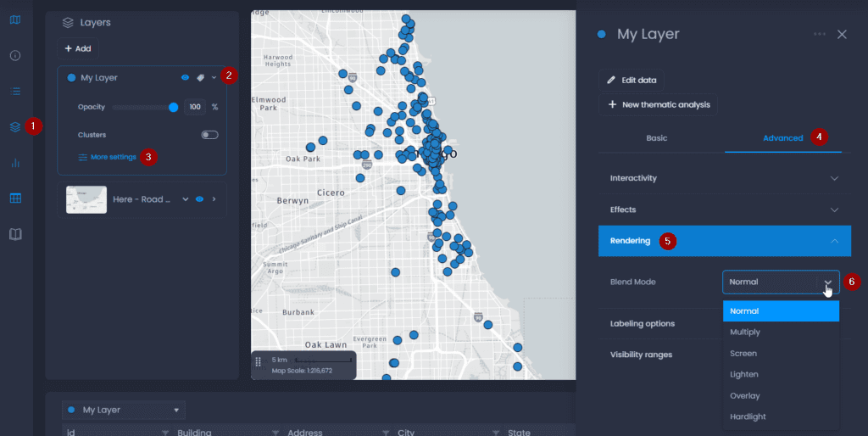Click the filter icon on the Building column
868x436 pixels.
point(275,432)
